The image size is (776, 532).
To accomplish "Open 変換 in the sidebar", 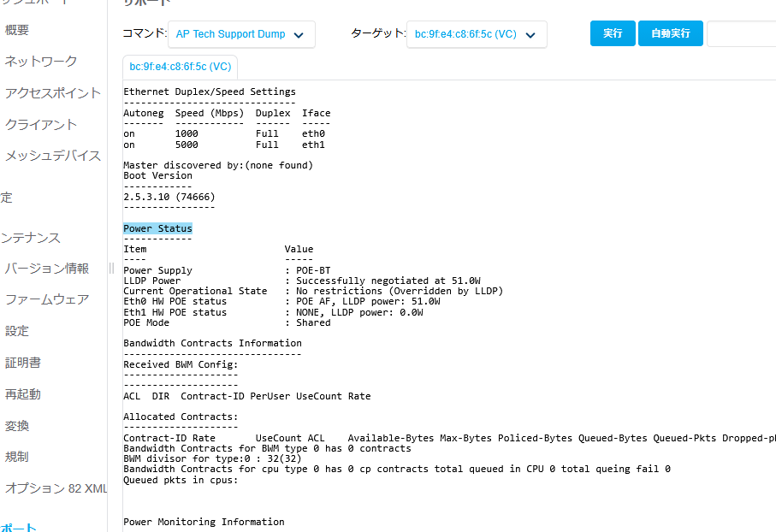I will point(17,426).
